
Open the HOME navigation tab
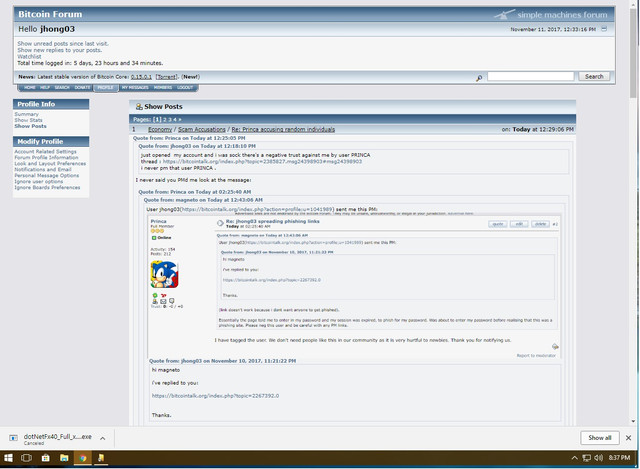pyautogui.click(x=29, y=88)
